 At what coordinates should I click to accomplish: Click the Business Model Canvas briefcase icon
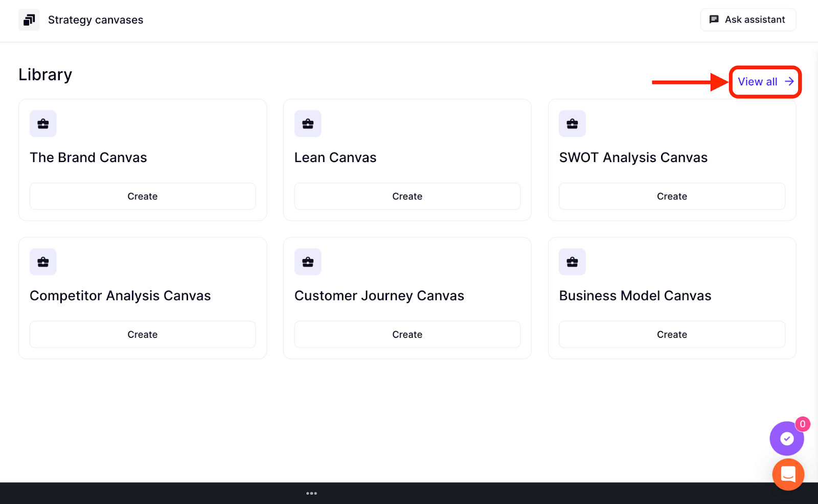click(572, 262)
